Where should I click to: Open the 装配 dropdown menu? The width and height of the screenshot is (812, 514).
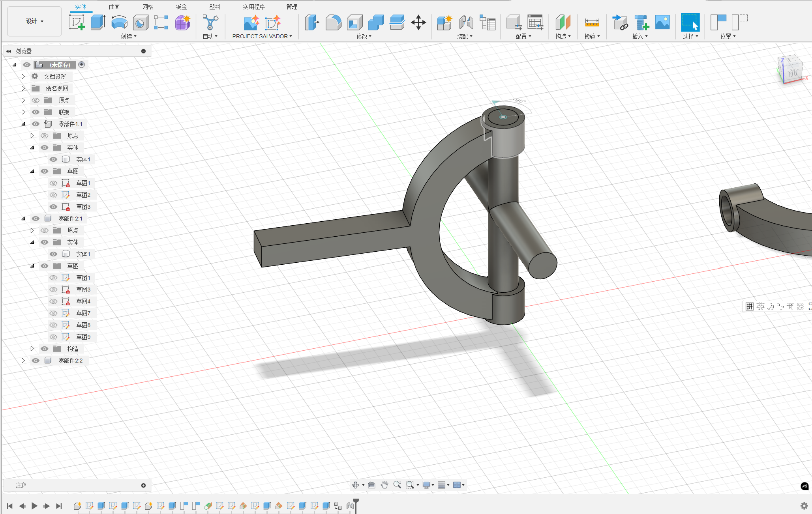(465, 36)
